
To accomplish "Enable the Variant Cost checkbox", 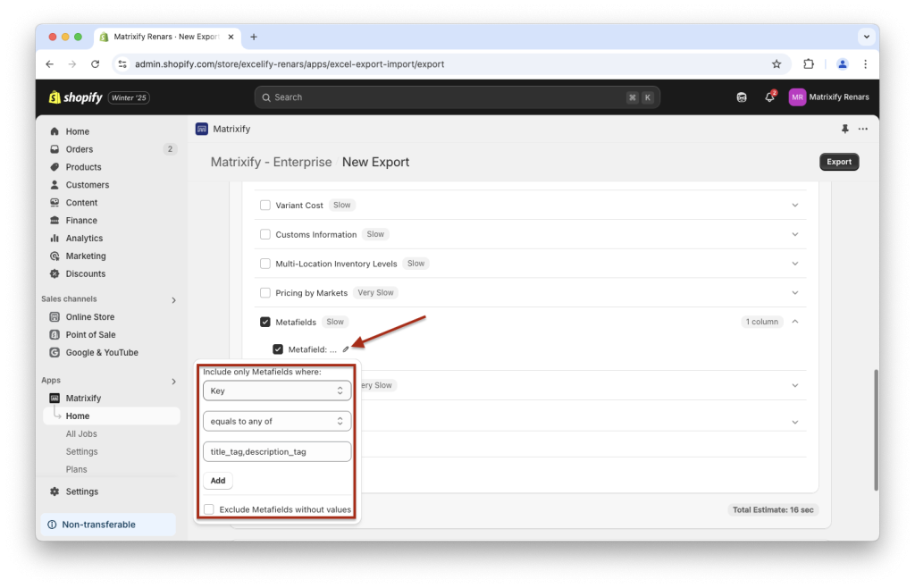I will (x=264, y=204).
